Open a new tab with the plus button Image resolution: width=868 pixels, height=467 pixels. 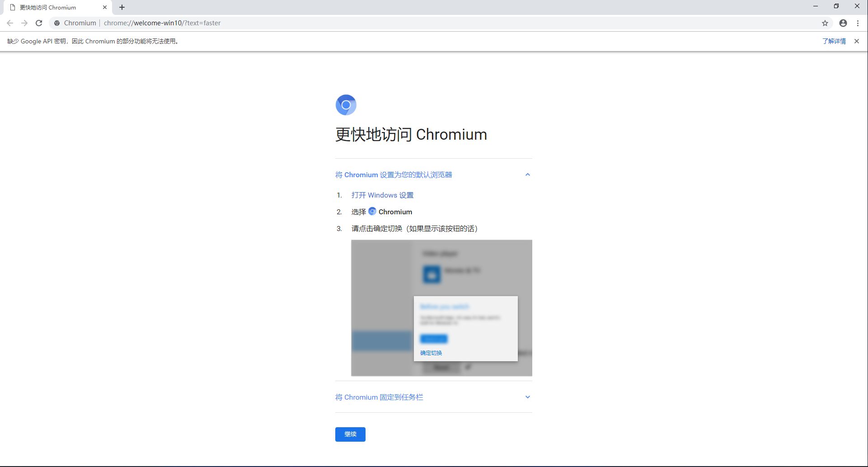122,7
